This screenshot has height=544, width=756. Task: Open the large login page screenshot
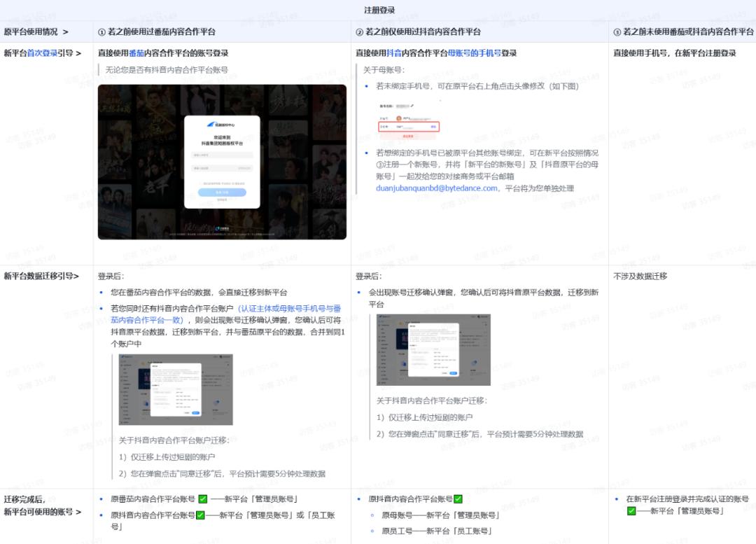[x=222, y=162]
